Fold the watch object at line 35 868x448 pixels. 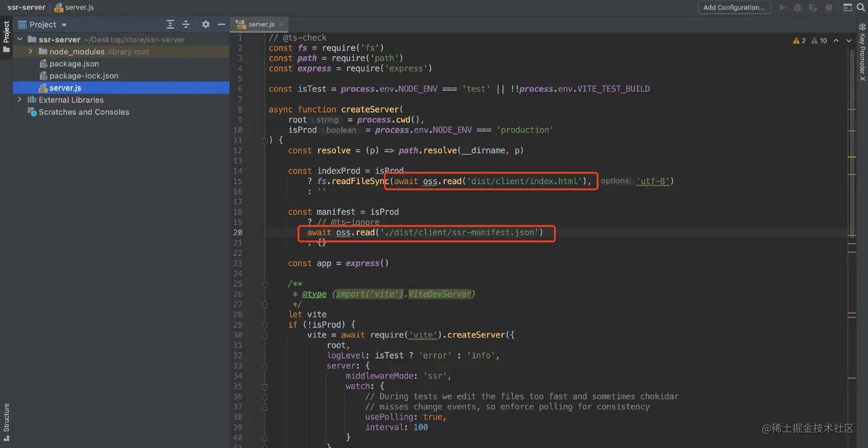pos(265,387)
